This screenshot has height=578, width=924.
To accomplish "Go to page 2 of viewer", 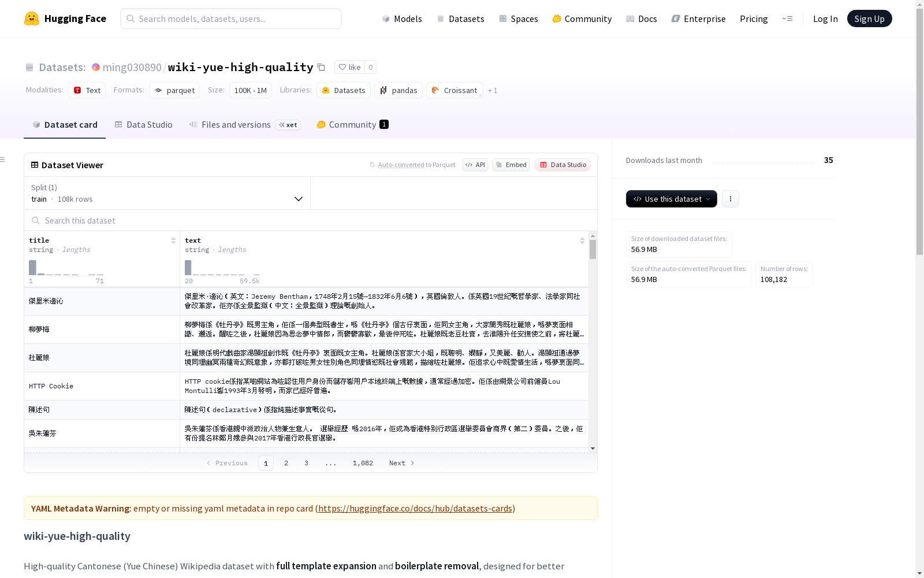I will coord(286,463).
